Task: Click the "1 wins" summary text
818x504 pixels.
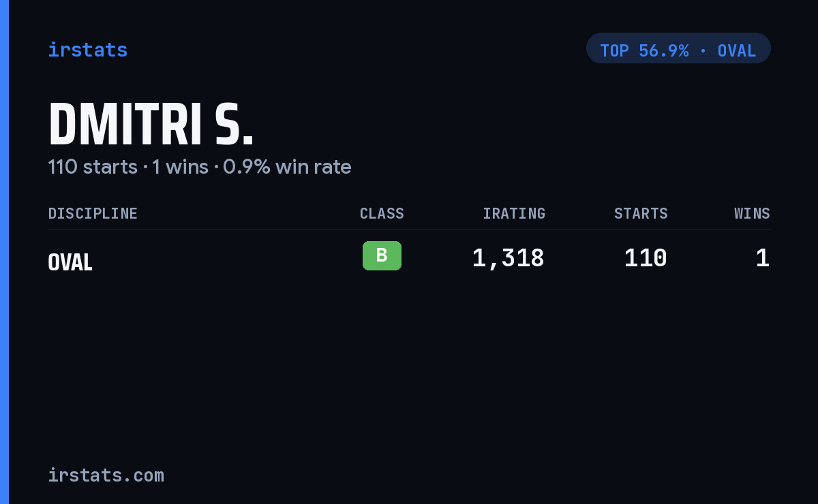Action: click(180, 167)
